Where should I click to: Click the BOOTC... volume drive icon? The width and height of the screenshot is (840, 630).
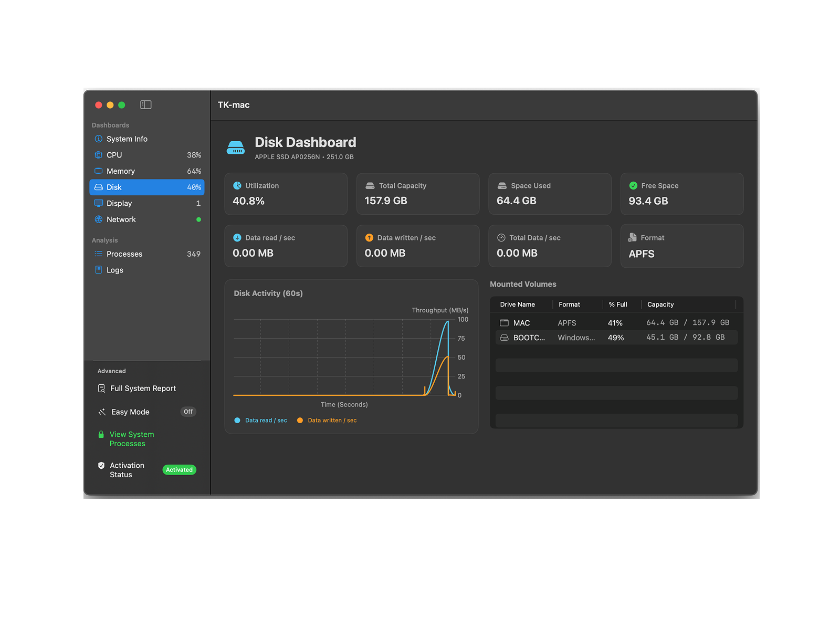tap(504, 338)
